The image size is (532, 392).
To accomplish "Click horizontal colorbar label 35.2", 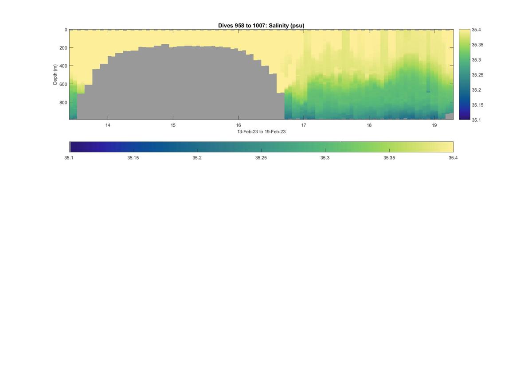I will pos(197,158).
